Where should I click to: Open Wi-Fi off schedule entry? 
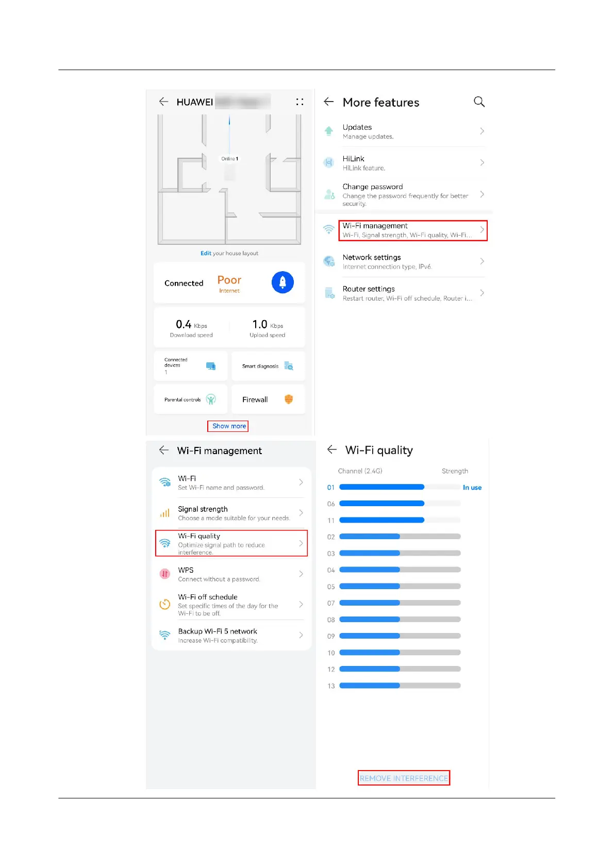click(x=231, y=604)
